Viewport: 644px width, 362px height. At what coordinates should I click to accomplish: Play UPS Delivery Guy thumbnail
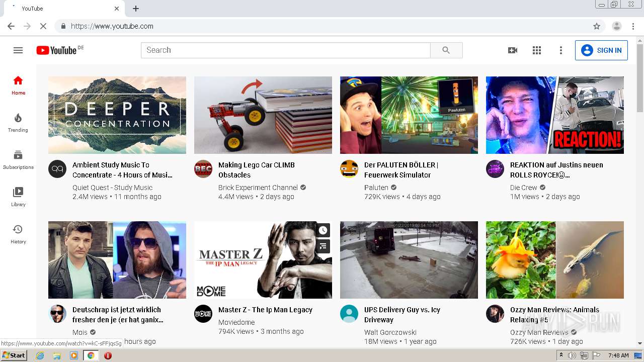[x=409, y=260]
